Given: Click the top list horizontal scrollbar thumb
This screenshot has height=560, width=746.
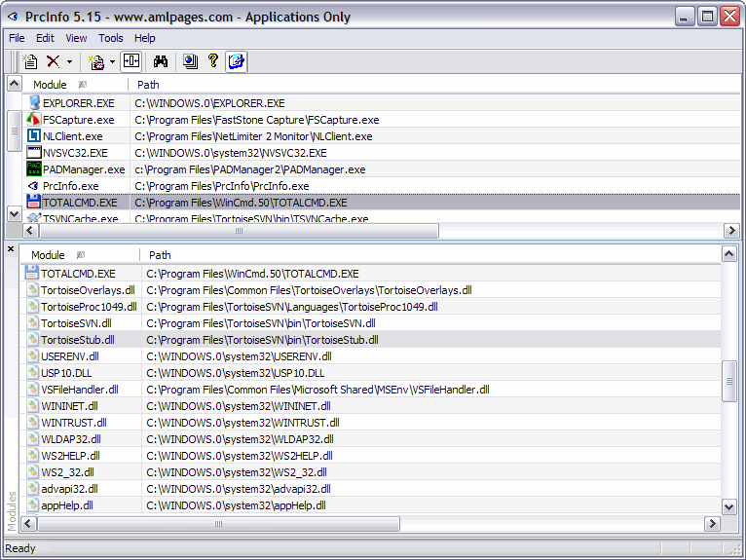Looking at the screenshot, I should (x=239, y=231).
